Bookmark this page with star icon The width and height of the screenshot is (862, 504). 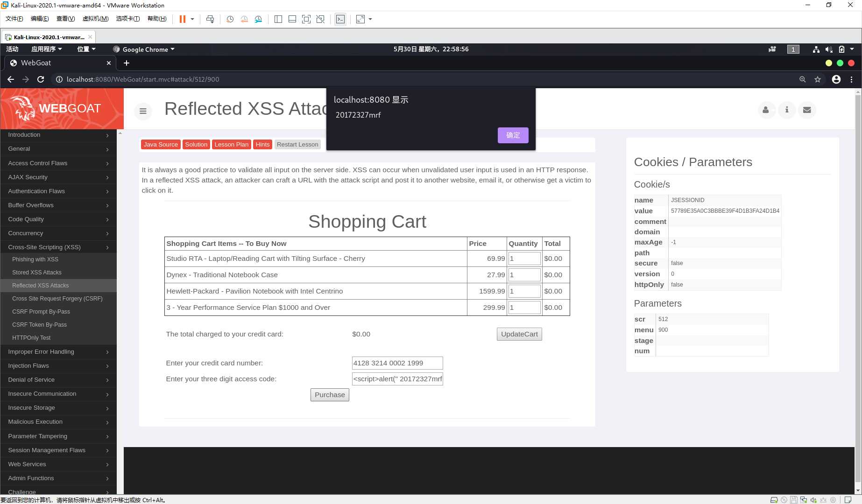point(818,79)
